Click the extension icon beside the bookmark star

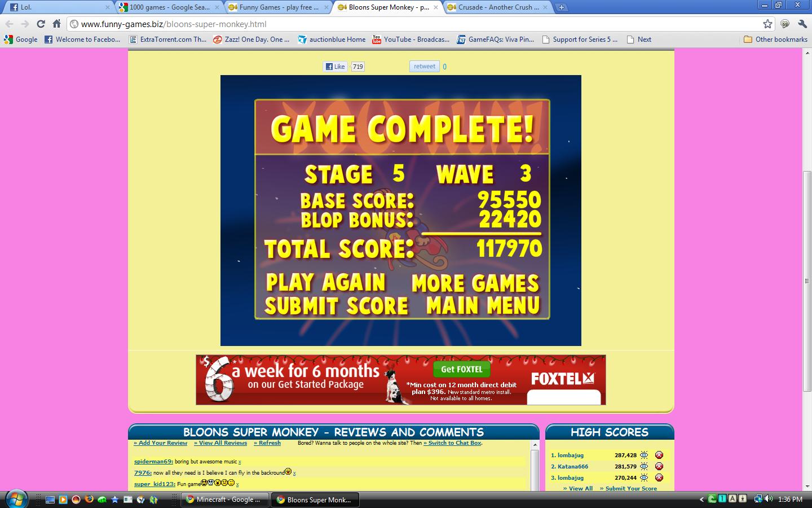pyautogui.click(x=785, y=24)
